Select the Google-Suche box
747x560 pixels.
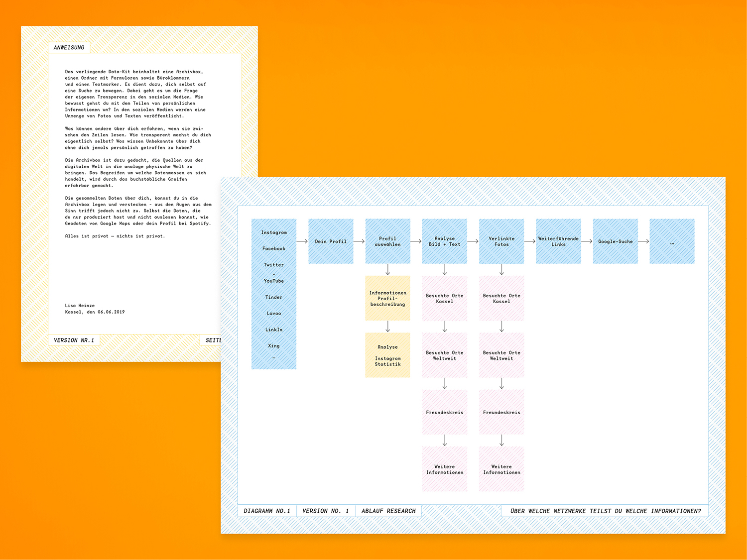tap(616, 241)
